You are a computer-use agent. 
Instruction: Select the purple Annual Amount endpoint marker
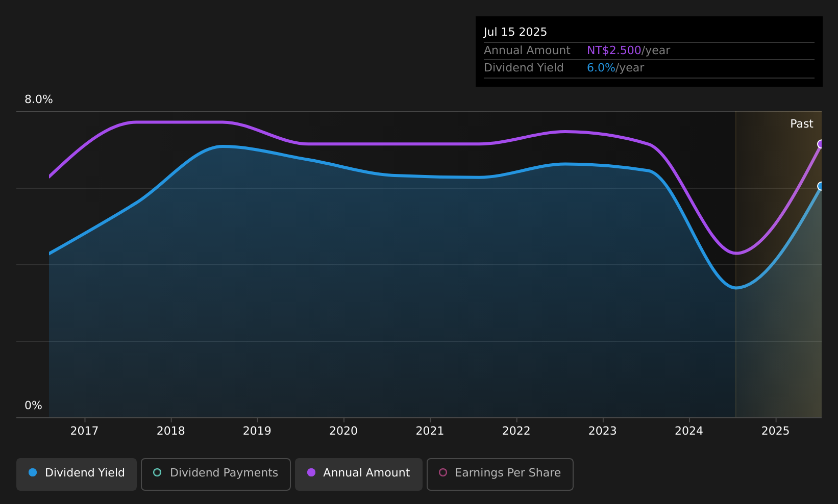821,144
